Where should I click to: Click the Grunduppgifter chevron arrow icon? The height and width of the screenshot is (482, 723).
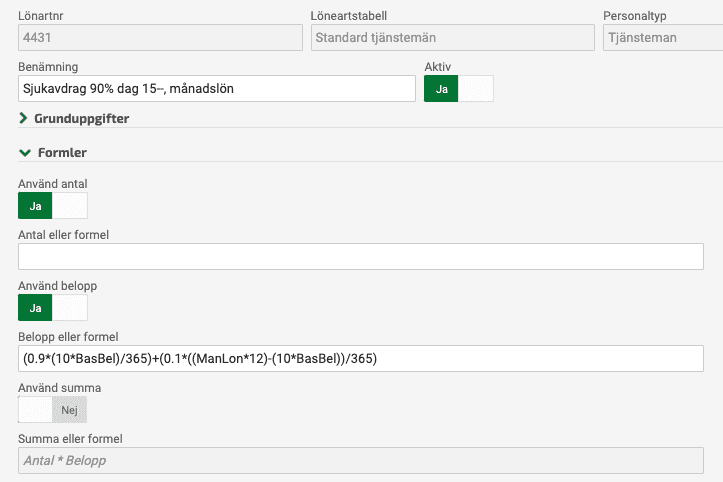23,119
